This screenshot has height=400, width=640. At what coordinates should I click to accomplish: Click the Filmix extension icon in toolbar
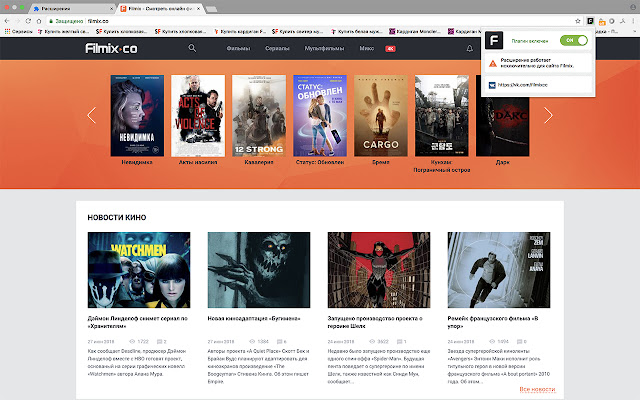pos(591,20)
